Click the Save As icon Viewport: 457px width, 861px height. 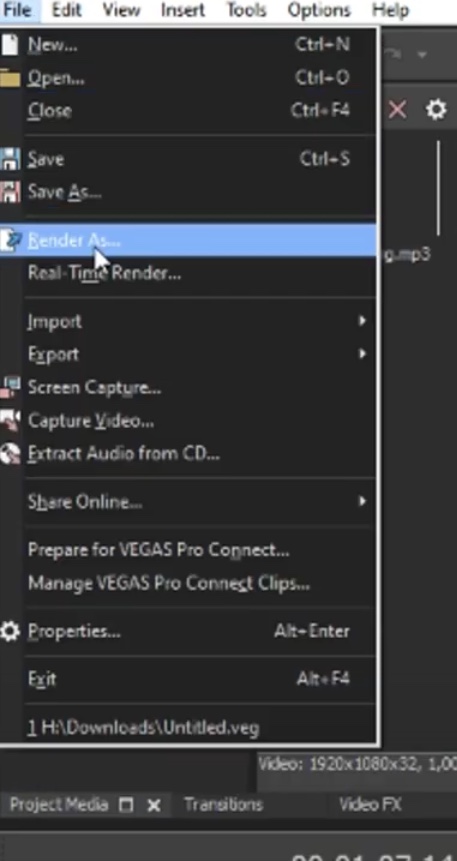click(9, 192)
